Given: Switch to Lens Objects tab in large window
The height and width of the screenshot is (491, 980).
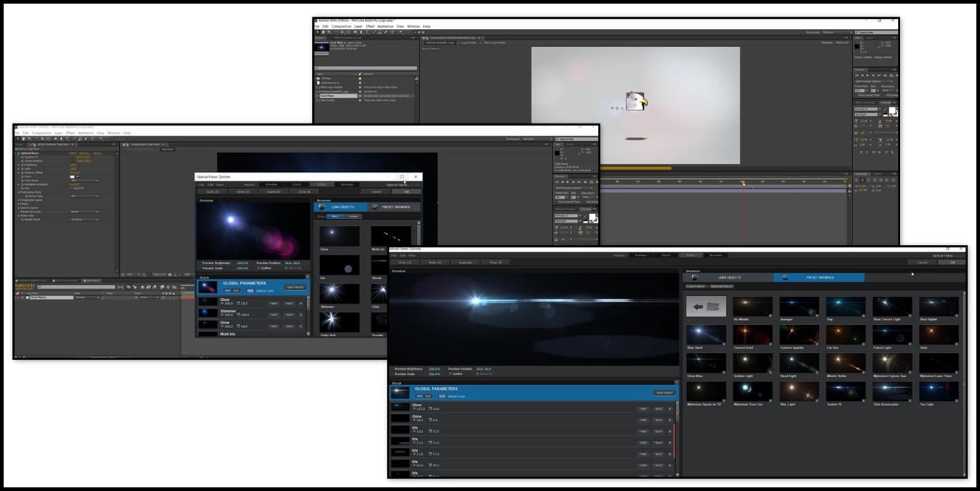Looking at the screenshot, I should (x=727, y=277).
